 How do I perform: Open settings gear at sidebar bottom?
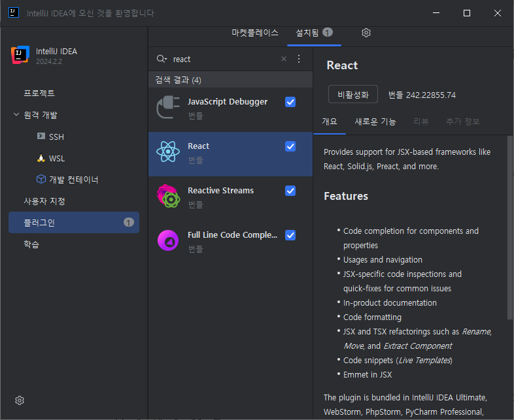20,400
